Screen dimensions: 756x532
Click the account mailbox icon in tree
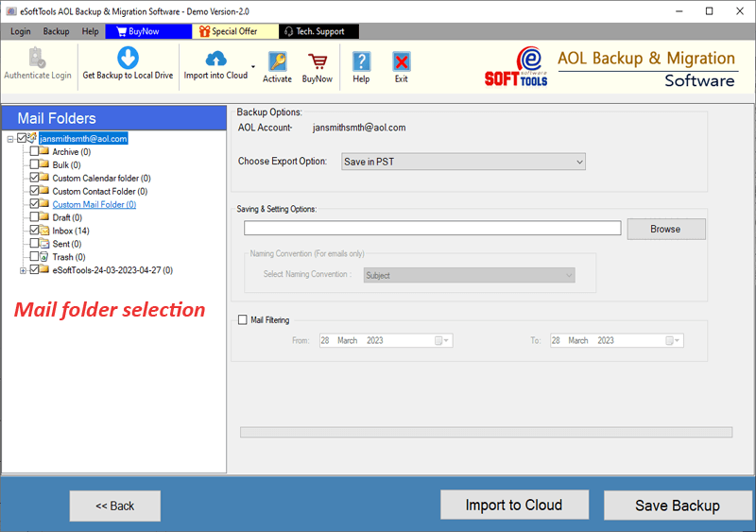[32, 138]
